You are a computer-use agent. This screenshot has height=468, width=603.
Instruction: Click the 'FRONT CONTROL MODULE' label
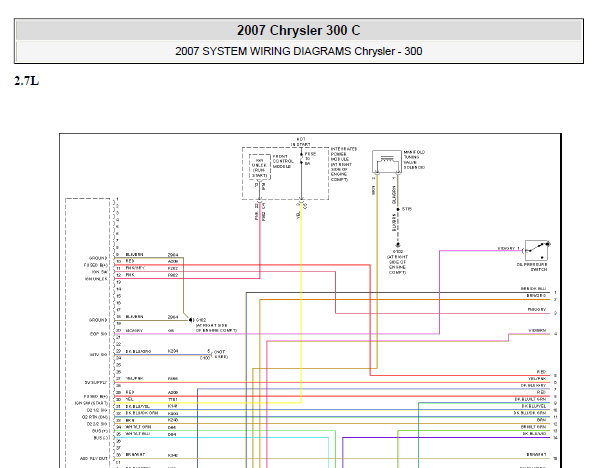[x=283, y=162]
